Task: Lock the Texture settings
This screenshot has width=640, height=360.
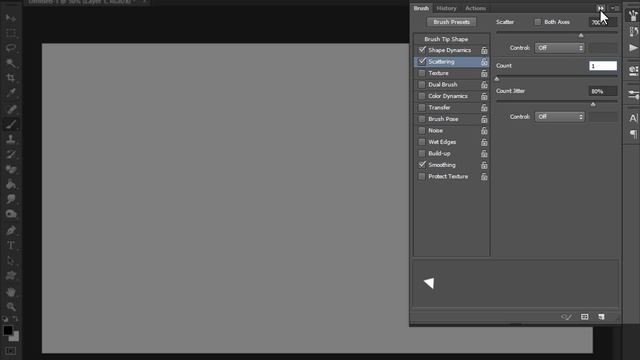Action: (x=484, y=73)
